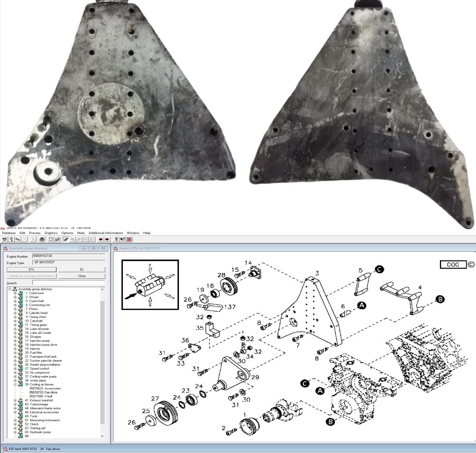This screenshot has height=453, width=476.
Task: Expand the Turbocharger tree node
Action: 15,404
